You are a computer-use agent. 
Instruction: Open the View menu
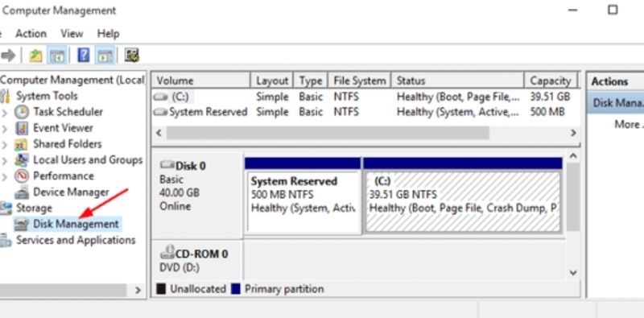pyautogui.click(x=72, y=33)
